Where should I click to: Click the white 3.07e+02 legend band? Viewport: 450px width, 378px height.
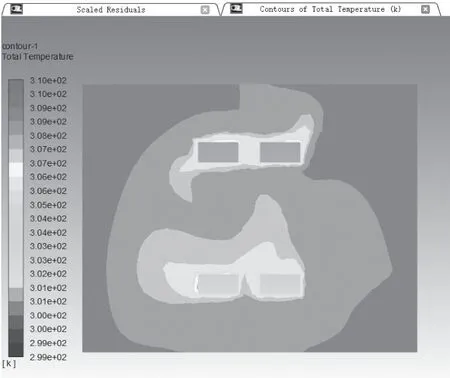16,169
